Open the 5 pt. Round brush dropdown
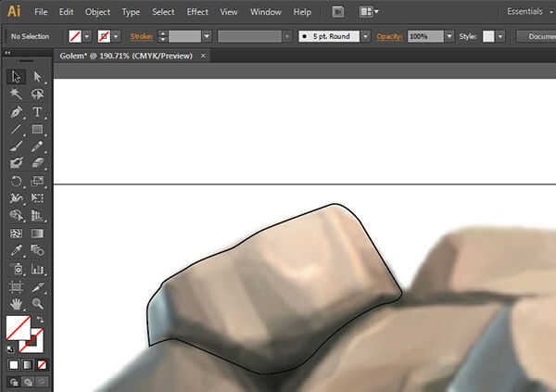This screenshot has height=392, width=556. click(365, 36)
